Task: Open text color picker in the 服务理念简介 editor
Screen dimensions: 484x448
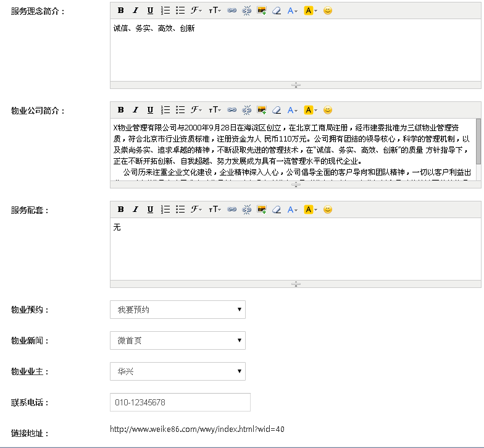Action: pos(293,11)
